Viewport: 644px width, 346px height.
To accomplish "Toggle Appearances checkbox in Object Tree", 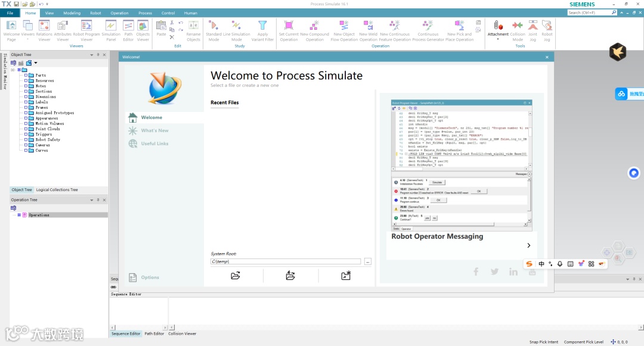I will pyautogui.click(x=26, y=118).
